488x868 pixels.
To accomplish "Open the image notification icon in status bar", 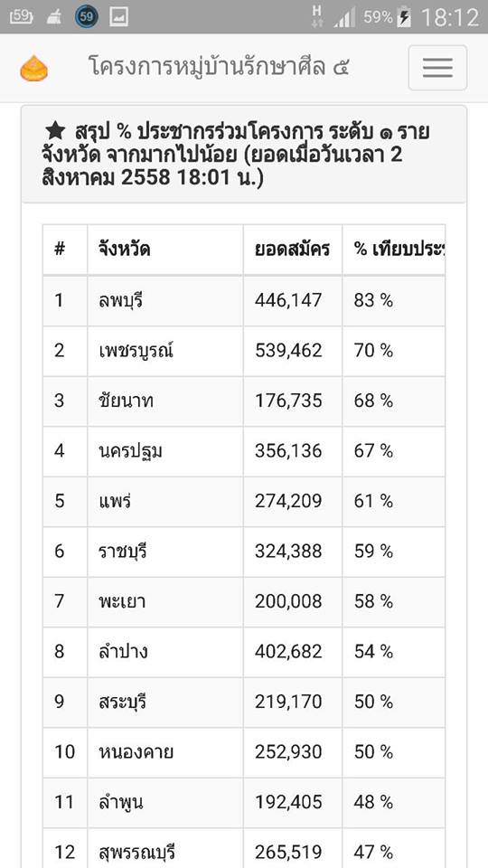I will (119, 18).
